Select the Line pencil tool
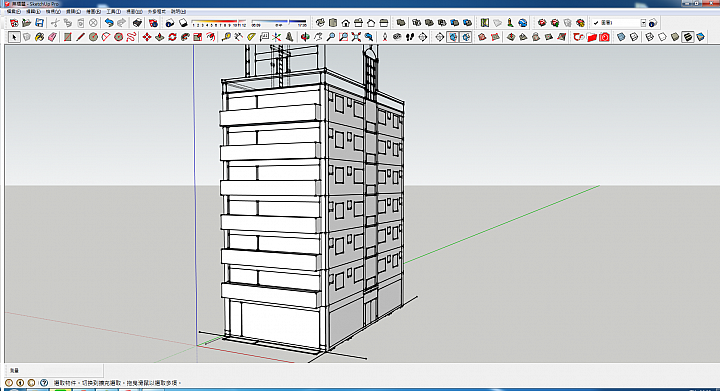 pyautogui.click(x=80, y=37)
